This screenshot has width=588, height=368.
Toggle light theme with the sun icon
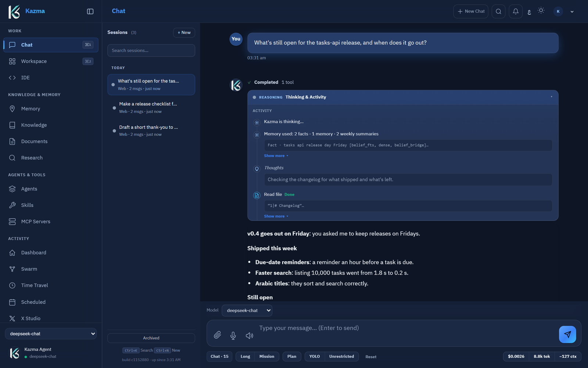pyautogui.click(x=541, y=11)
